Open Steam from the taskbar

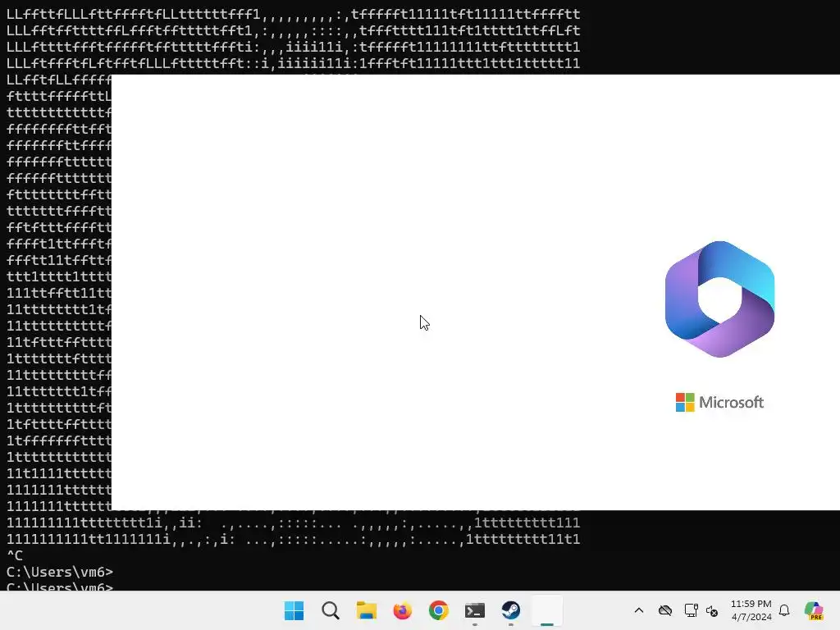510,610
